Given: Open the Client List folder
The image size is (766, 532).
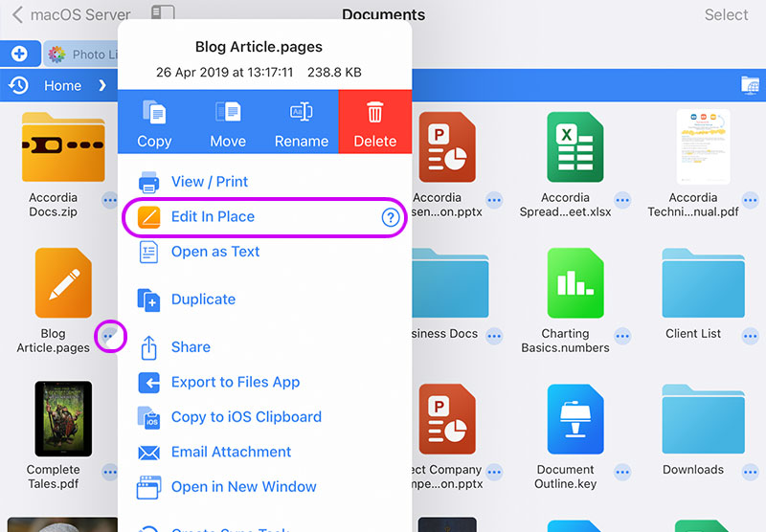Looking at the screenshot, I should coord(703,282).
